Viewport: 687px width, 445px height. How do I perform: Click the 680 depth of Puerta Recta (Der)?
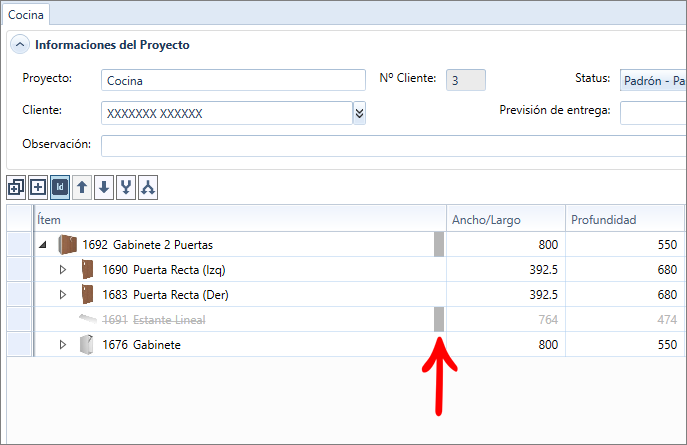click(667, 295)
